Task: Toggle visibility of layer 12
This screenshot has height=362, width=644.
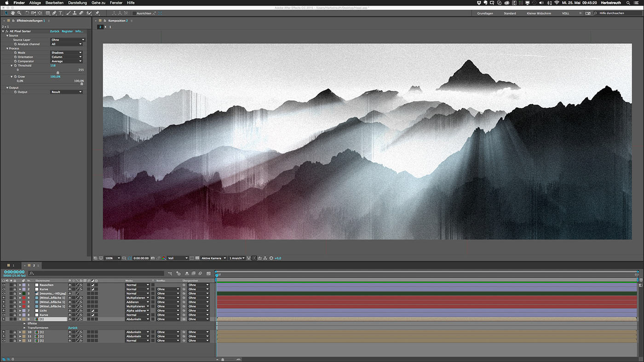Action: pyautogui.click(x=4, y=340)
